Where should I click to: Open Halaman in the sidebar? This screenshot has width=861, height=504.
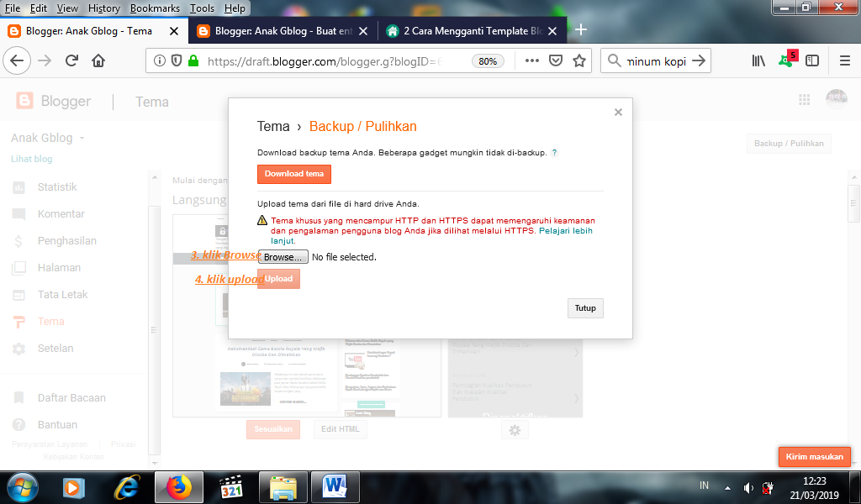[59, 268]
